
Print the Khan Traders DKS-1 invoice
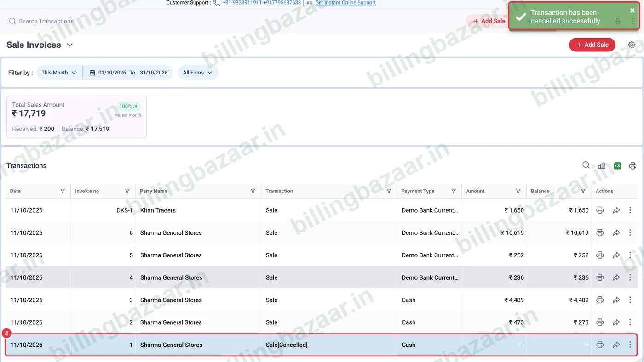600,210
